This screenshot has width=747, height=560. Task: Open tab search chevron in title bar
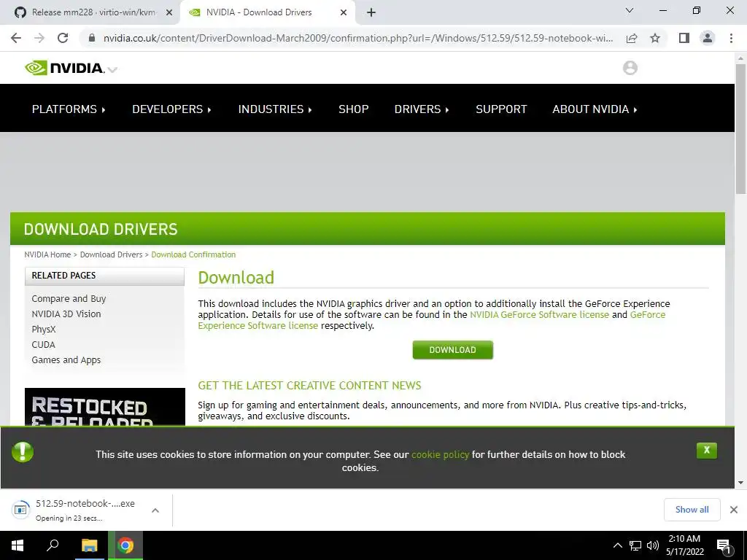630,10
